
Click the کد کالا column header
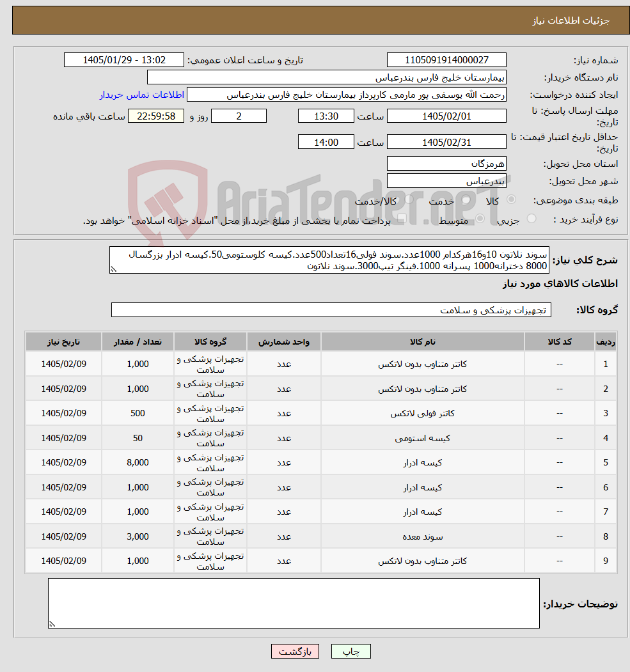tap(560, 342)
